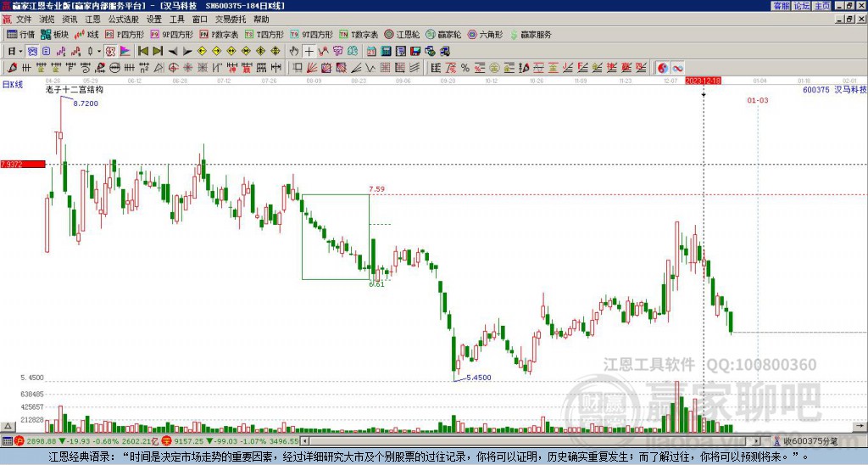Screen dimensions: 868x465
Task: Open the 江恩 menu
Action: click(x=92, y=20)
